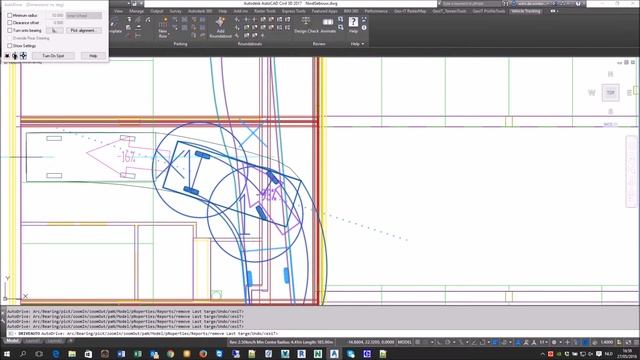Viewport: 640px width, 360px height.
Task: Click the Pick alignment button
Action: pyautogui.click(x=83, y=31)
